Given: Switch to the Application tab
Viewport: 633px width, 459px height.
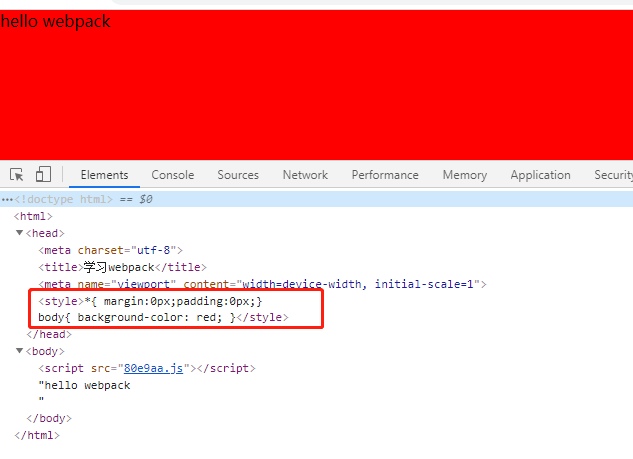Looking at the screenshot, I should pyautogui.click(x=540, y=175).
